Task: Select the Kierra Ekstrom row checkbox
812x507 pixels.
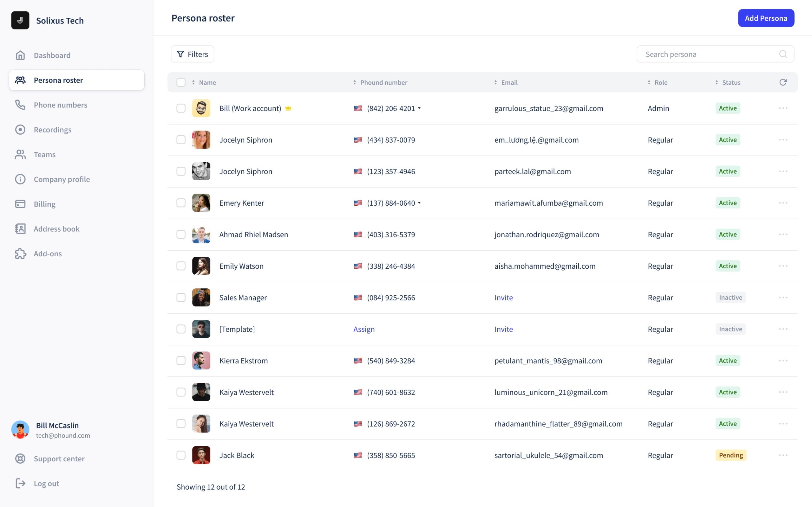Action: [181, 361]
